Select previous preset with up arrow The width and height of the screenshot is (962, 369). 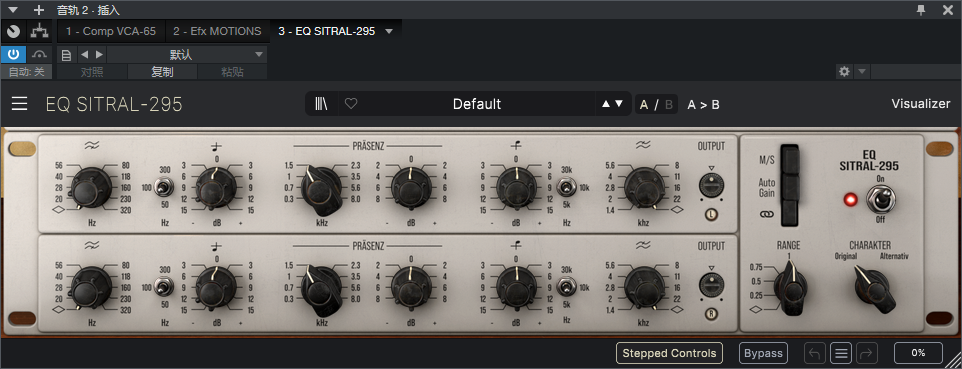(606, 104)
